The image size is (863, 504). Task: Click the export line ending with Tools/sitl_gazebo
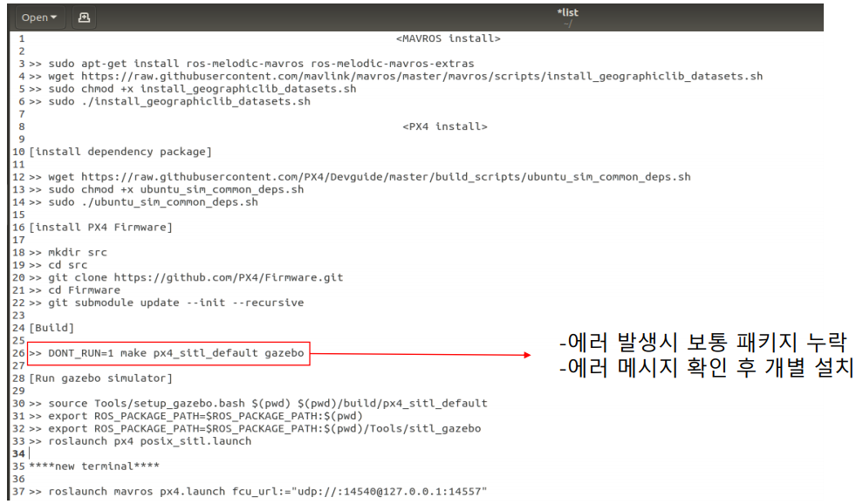click(x=255, y=429)
